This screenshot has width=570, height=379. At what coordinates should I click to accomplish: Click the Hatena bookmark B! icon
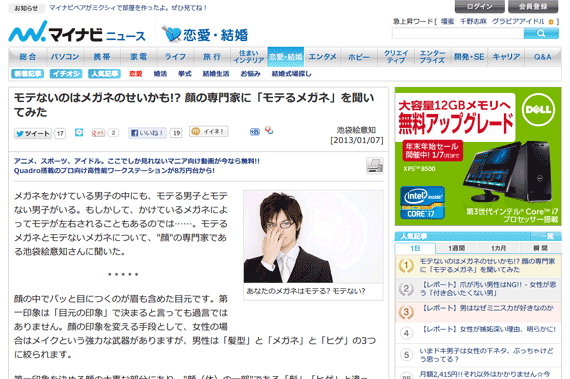pyautogui.click(x=255, y=132)
